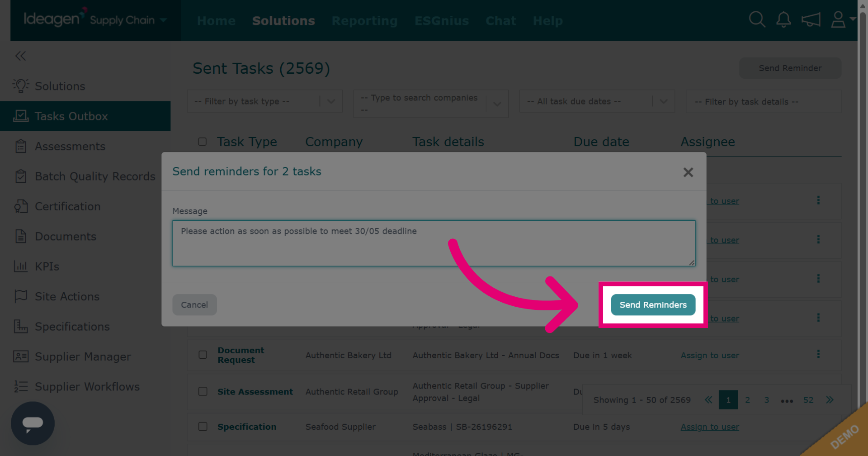Open the user profile icon menu
Image resolution: width=868 pixels, height=456 pixels.
pos(838,20)
